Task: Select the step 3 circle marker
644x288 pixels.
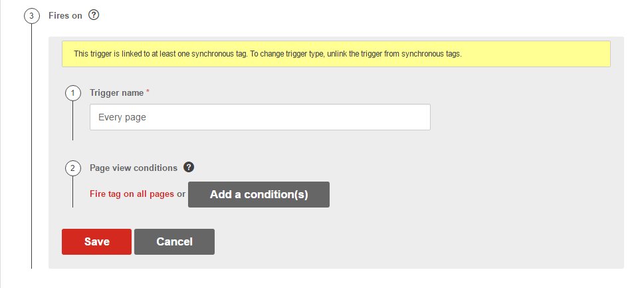Action: coord(32,16)
